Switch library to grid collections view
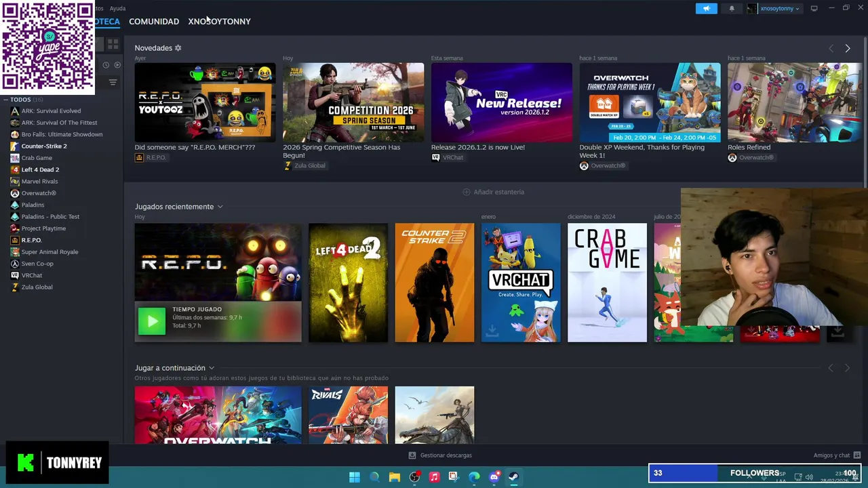Image resolution: width=868 pixels, height=488 pixels. tap(113, 44)
